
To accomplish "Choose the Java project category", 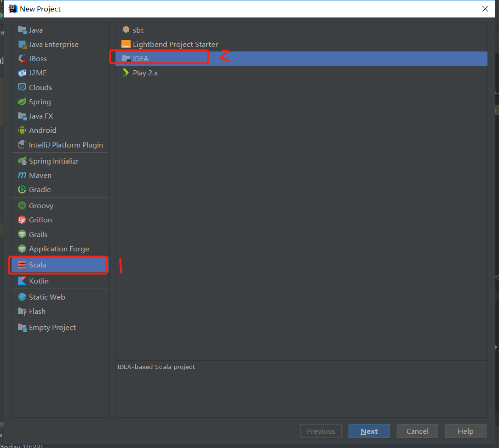I will (x=35, y=30).
